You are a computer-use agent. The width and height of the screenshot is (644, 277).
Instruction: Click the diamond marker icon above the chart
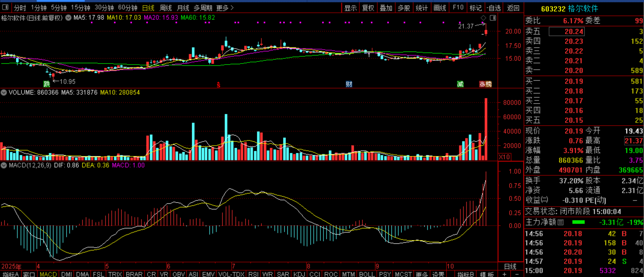pyautogui.click(x=483, y=18)
